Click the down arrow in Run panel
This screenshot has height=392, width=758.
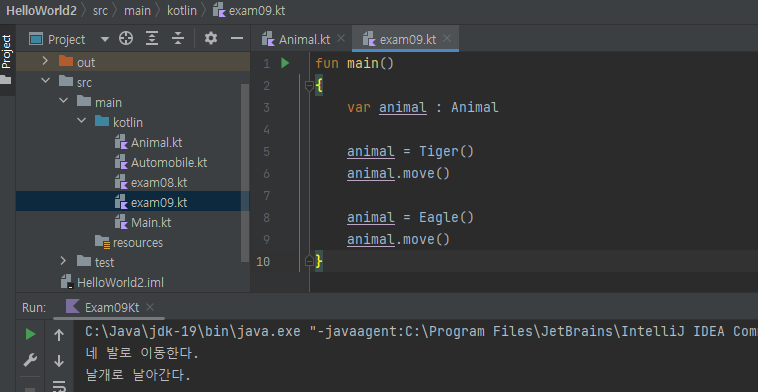click(58, 361)
